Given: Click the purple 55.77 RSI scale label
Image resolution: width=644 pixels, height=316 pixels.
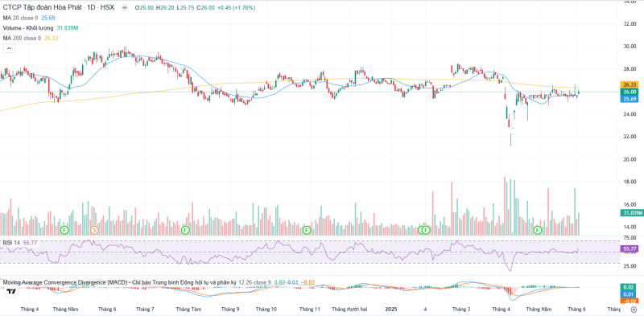Looking at the screenshot, I should coord(630,248).
